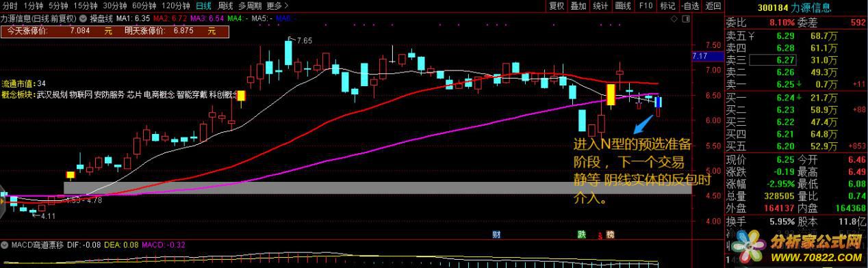Toggle the side panel icon beside the diamond

point(686,19)
